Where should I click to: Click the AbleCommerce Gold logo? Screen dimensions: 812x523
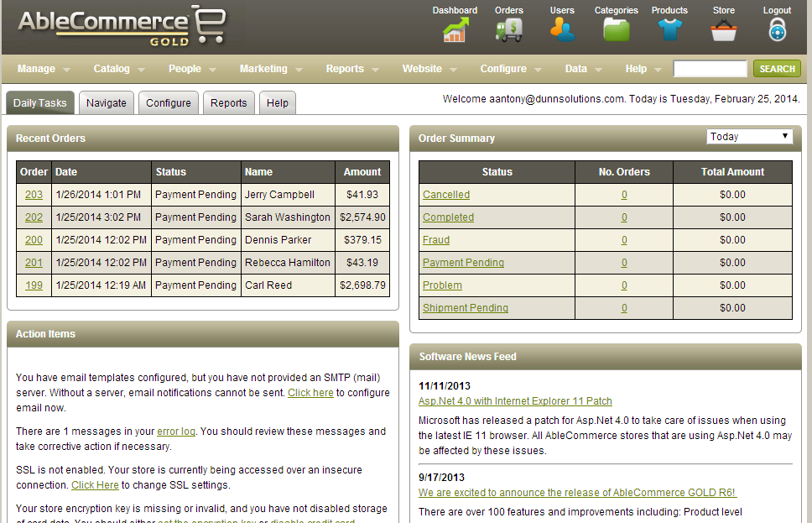tap(122, 26)
